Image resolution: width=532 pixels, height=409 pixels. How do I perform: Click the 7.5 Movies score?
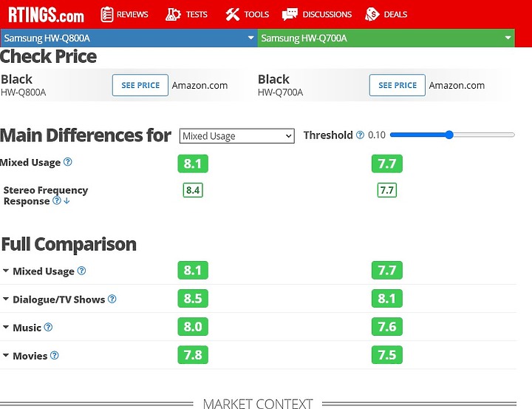click(386, 355)
